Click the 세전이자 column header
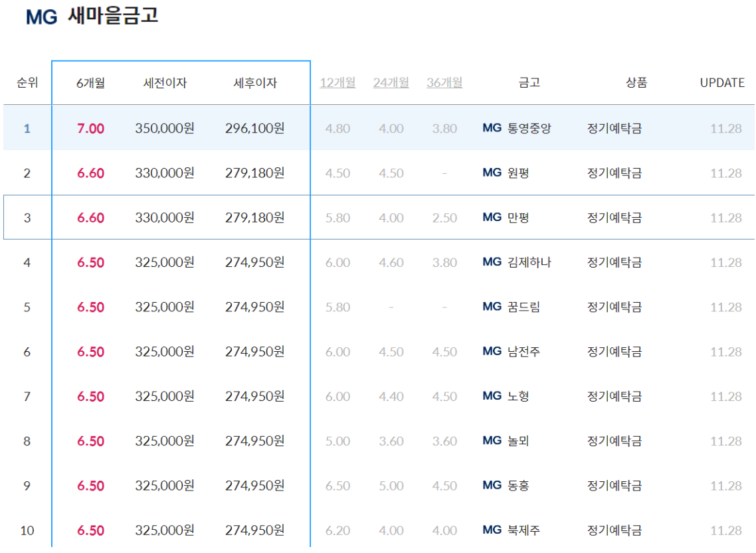This screenshot has width=756, height=553. tap(165, 83)
